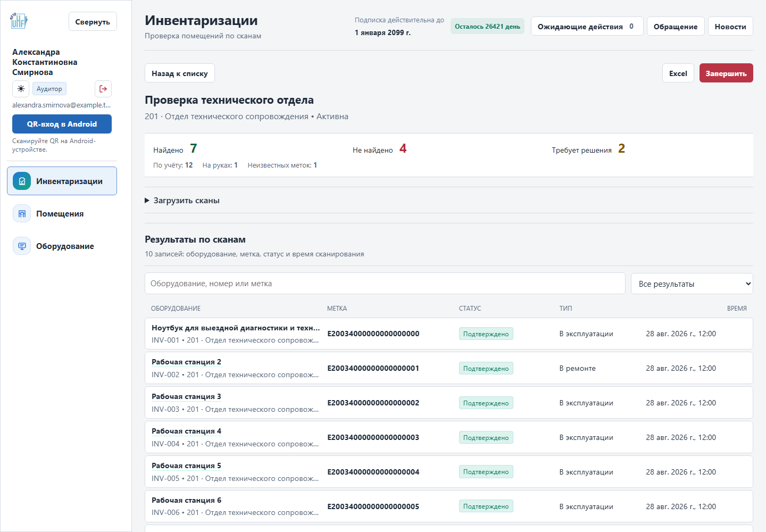Click the Требует решения count 2
Screen dimensions: 766x532
621,148
